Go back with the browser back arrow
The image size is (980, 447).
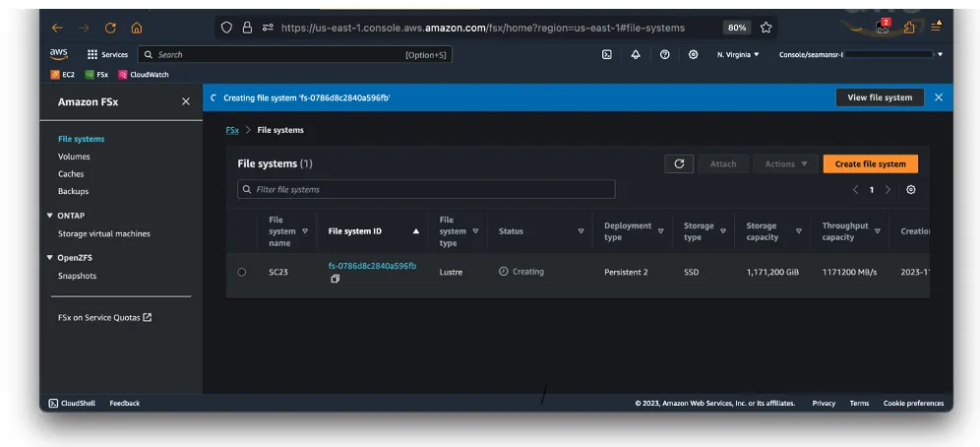[x=57, y=28]
